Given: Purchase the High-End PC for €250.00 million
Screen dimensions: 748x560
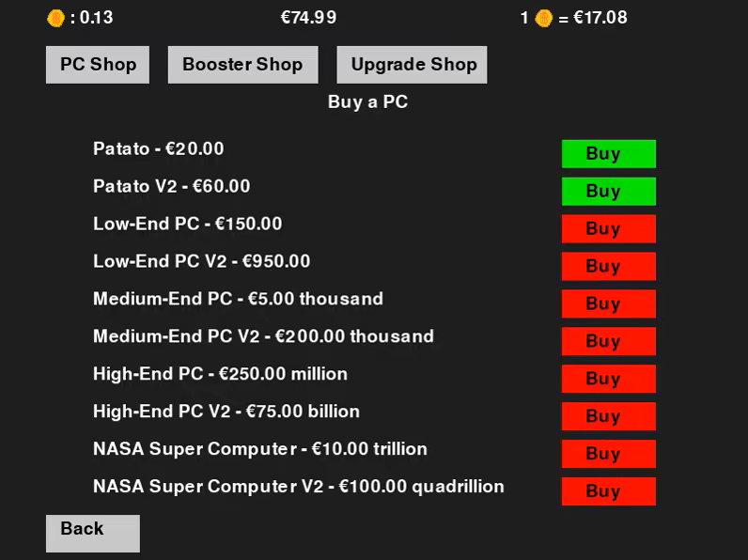Looking at the screenshot, I should pyautogui.click(x=608, y=380).
